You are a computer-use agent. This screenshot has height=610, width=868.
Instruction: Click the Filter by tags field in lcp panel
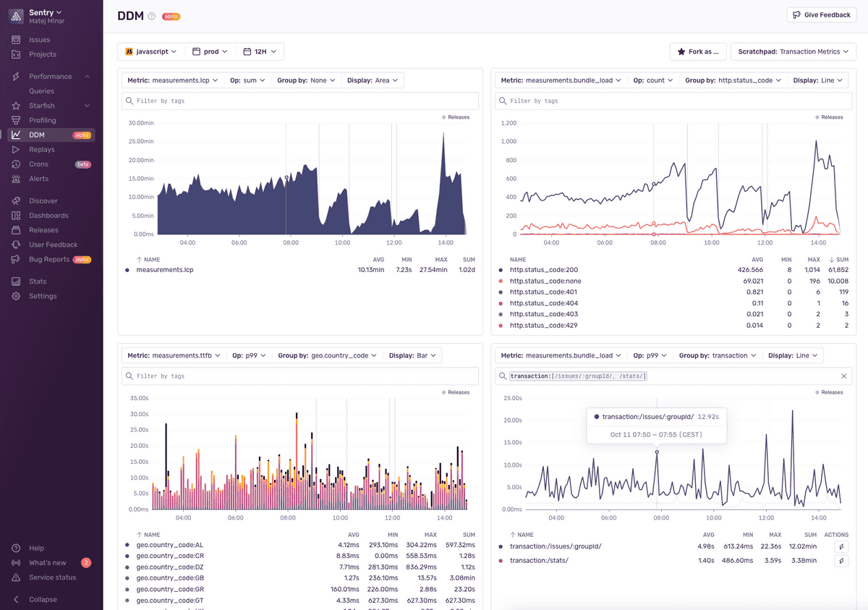[x=300, y=101]
